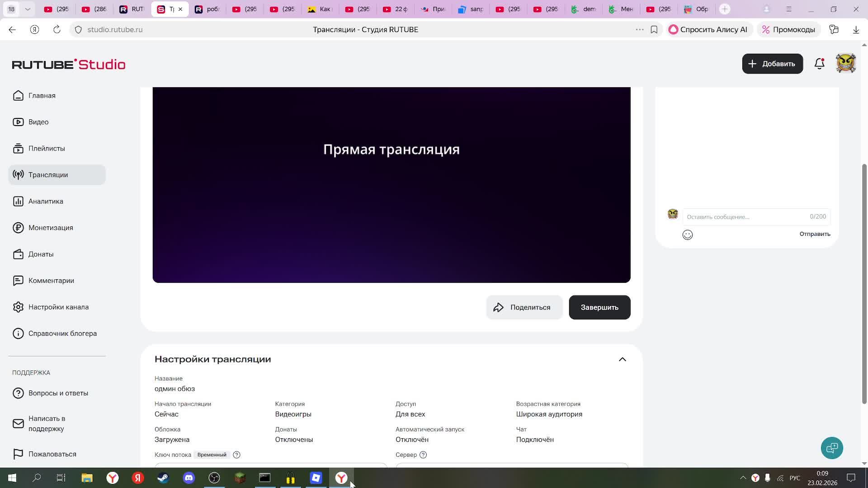
Task: Click the Добавить button
Action: (x=772, y=64)
